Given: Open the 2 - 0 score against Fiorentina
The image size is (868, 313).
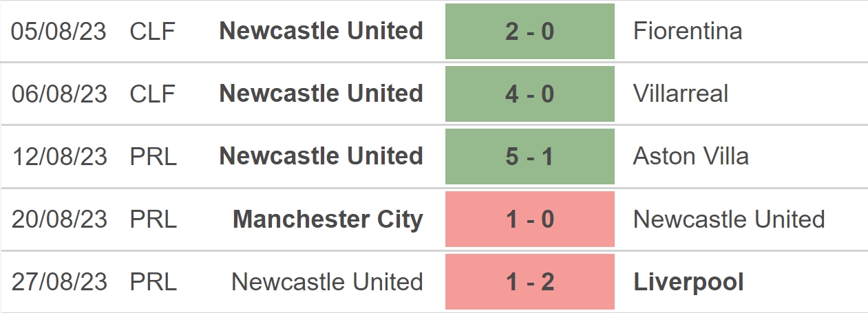Looking at the screenshot, I should 529,31.
